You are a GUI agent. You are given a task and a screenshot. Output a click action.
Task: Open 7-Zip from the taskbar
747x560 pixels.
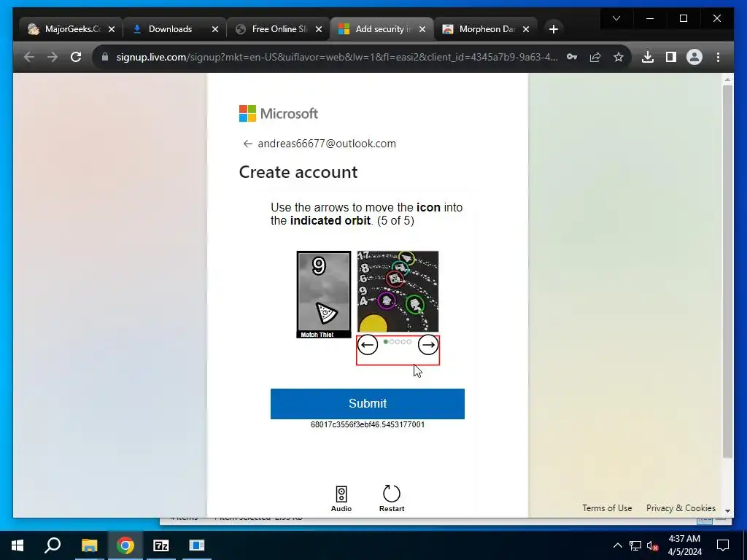click(161, 545)
